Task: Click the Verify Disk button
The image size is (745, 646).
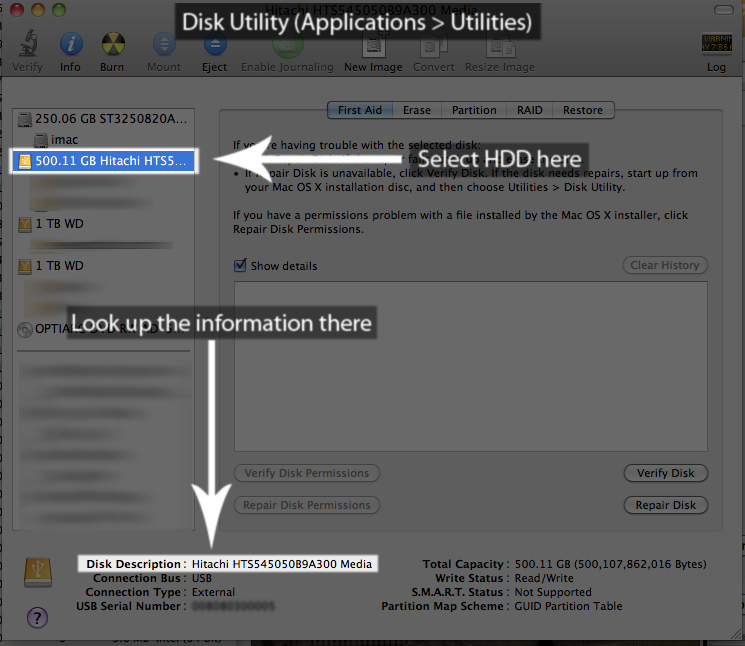Action: pyautogui.click(x=666, y=473)
